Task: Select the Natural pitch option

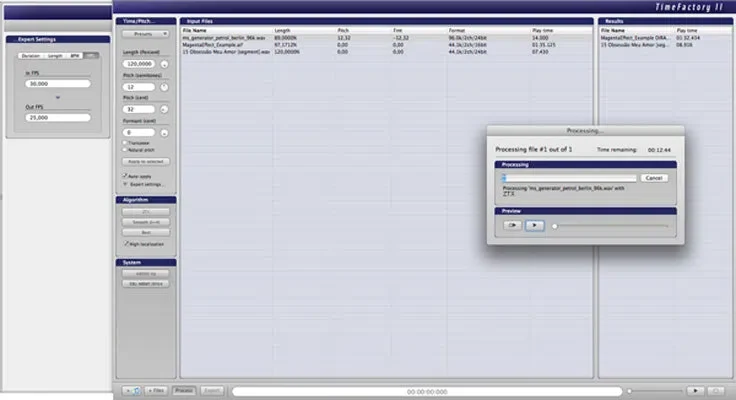Action: click(x=125, y=150)
